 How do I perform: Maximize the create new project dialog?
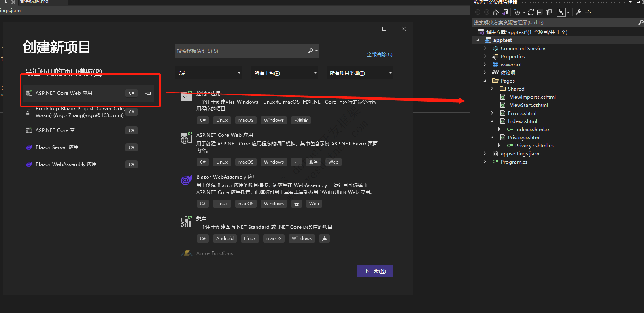pos(384,29)
